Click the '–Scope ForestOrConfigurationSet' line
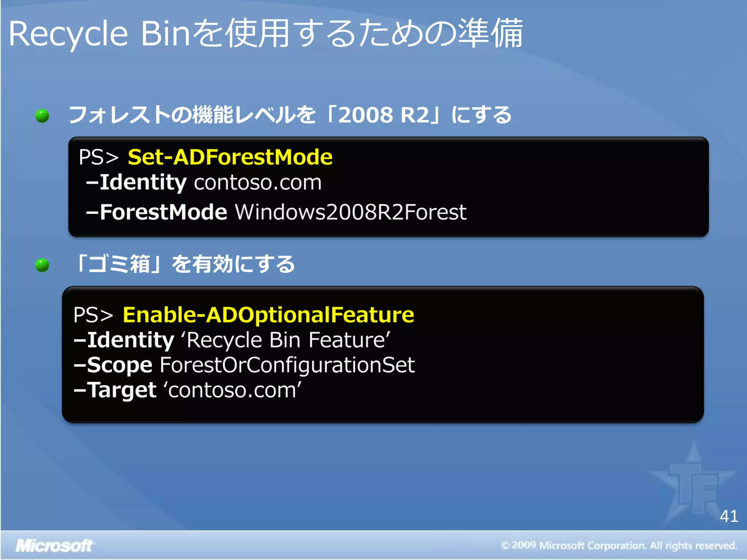 tap(244, 365)
